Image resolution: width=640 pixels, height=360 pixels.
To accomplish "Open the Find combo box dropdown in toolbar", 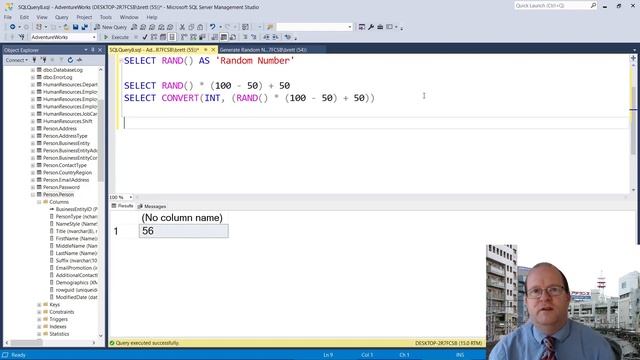I will 350,27.
